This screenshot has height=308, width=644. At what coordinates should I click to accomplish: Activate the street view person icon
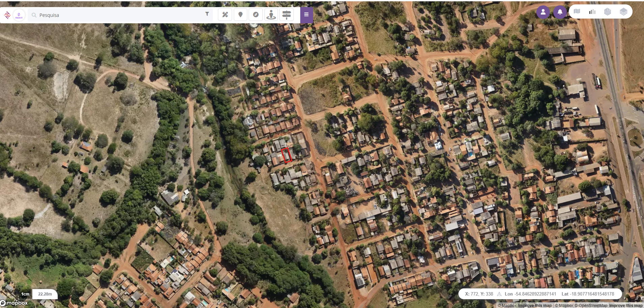[x=271, y=15]
